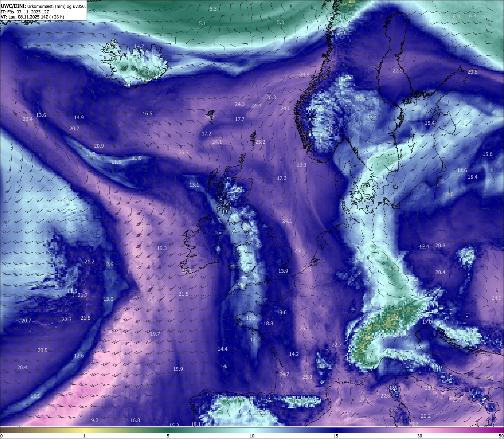
Task: Click the 21.5 value label
Action: [183, 294]
